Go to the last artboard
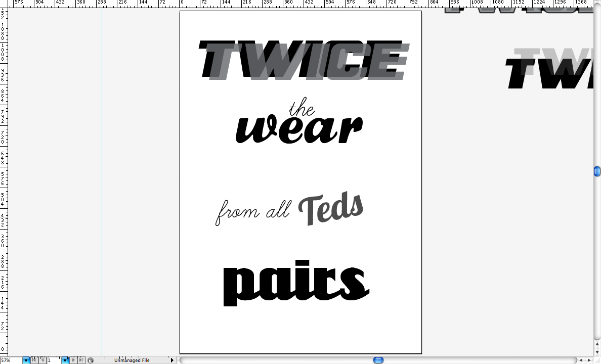 (x=81, y=360)
